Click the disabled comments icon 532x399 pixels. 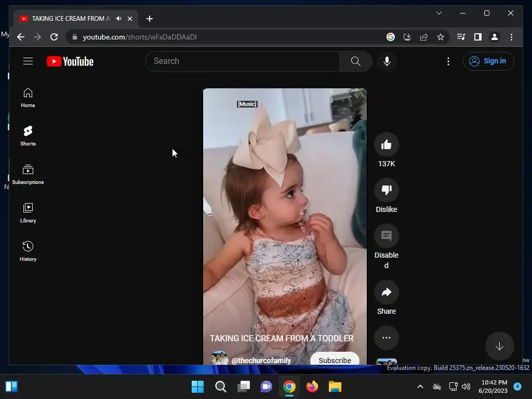pyautogui.click(x=387, y=236)
